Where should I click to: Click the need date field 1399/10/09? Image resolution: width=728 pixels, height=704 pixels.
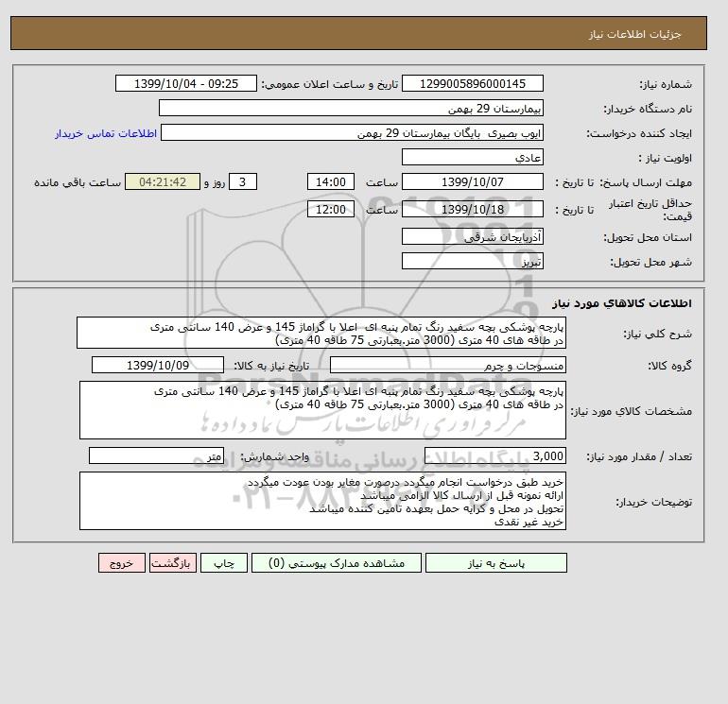(x=158, y=365)
